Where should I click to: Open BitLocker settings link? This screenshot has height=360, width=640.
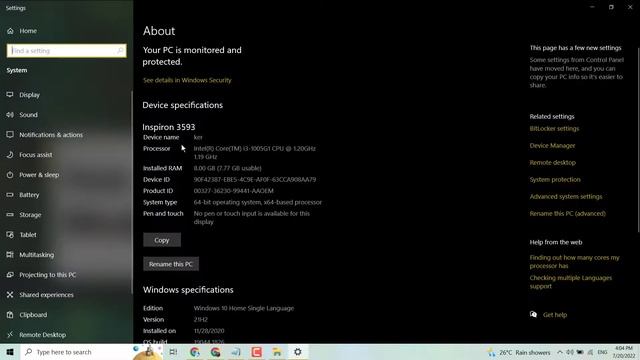click(x=554, y=129)
